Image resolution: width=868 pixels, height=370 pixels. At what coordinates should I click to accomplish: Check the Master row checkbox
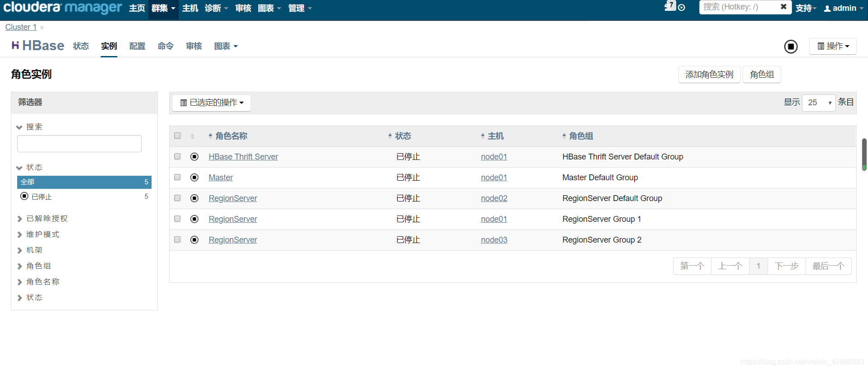[x=177, y=177]
